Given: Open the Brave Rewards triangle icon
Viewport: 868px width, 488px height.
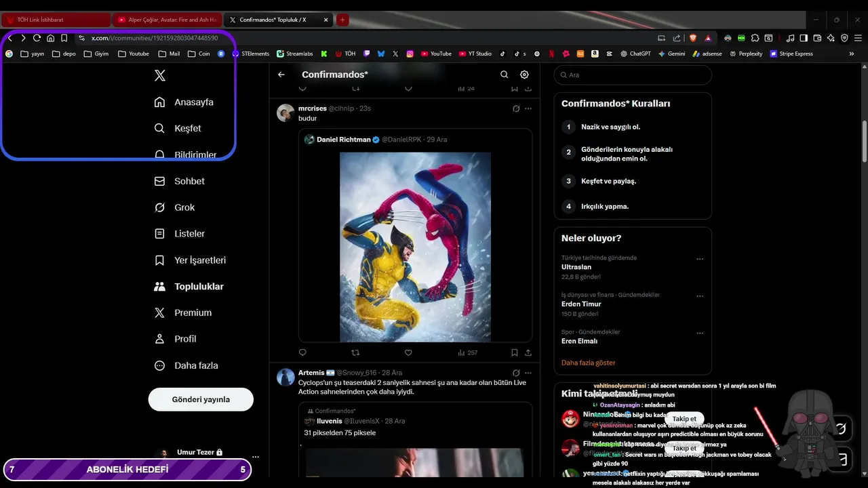Looking at the screenshot, I should [708, 38].
